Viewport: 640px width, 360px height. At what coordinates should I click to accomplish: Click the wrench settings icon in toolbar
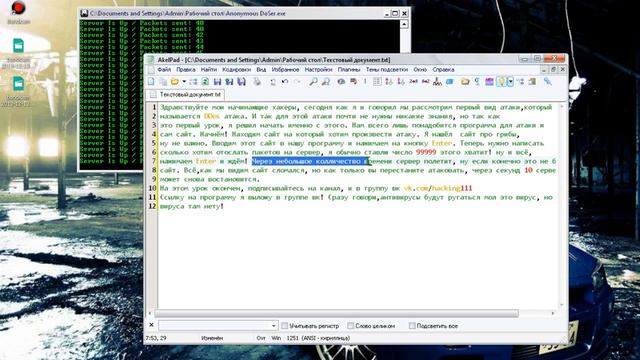click(548, 82)
